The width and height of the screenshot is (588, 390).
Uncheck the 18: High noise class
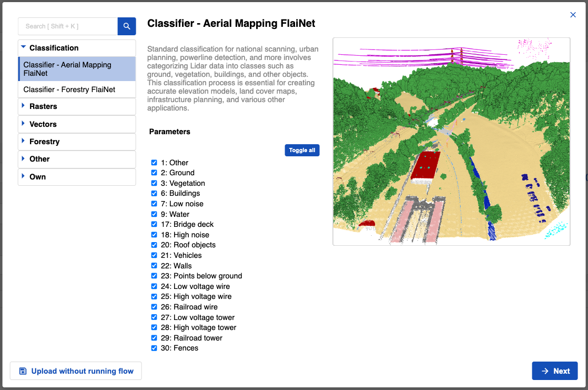pyautogui.click(x=154, y=235)
